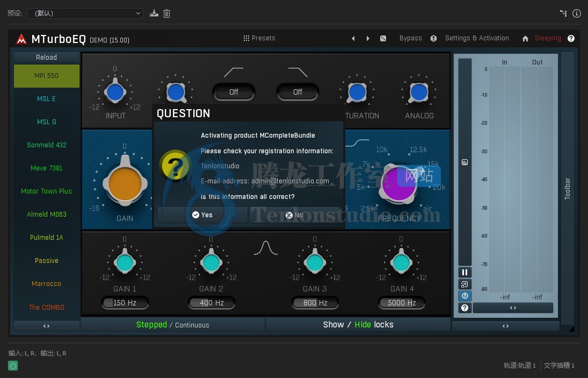Click the MeldaProduction logo icon
Viewport: 588px width, 378px height.
click(21, 39)
